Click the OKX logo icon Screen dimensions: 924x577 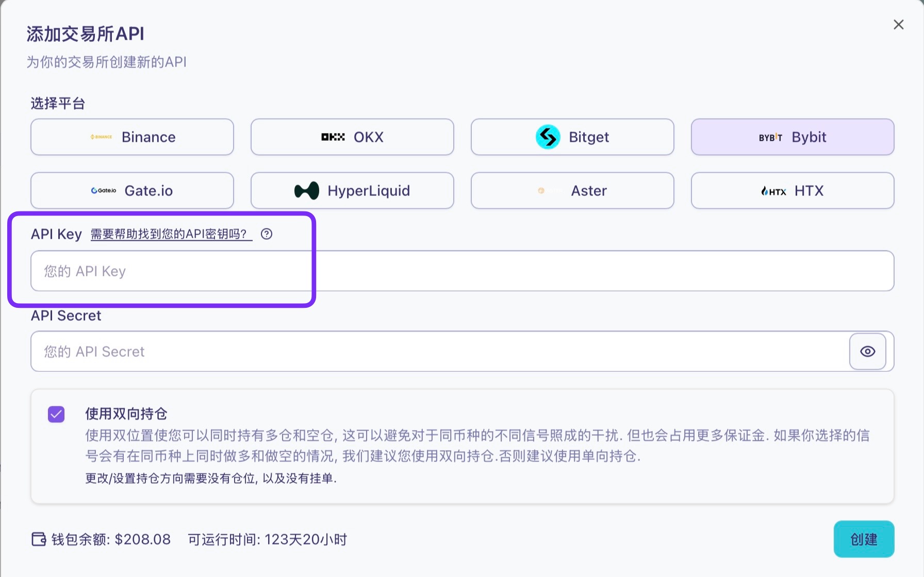point(333,137)
